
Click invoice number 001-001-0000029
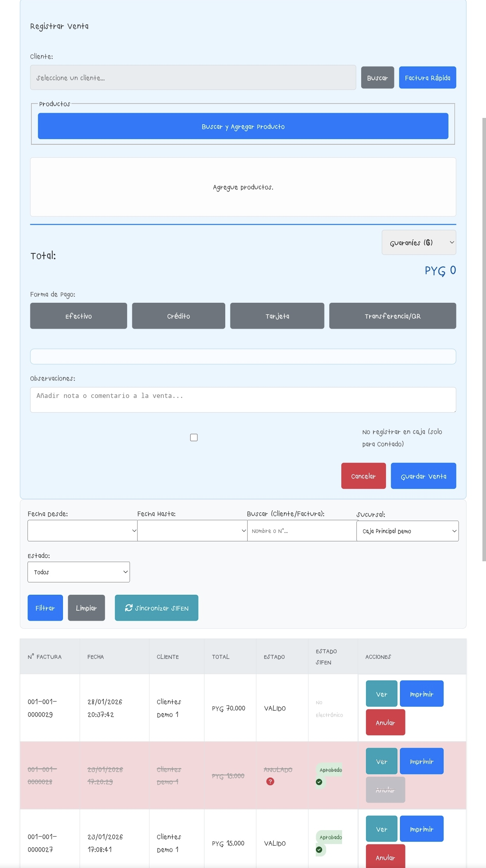[42, 708]
